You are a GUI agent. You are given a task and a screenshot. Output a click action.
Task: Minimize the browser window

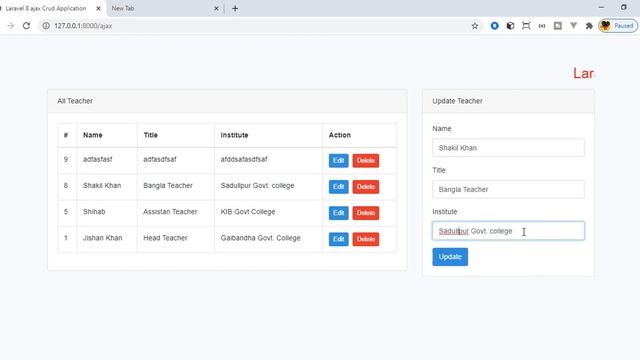pyautogui.click(x=601, y=7)
